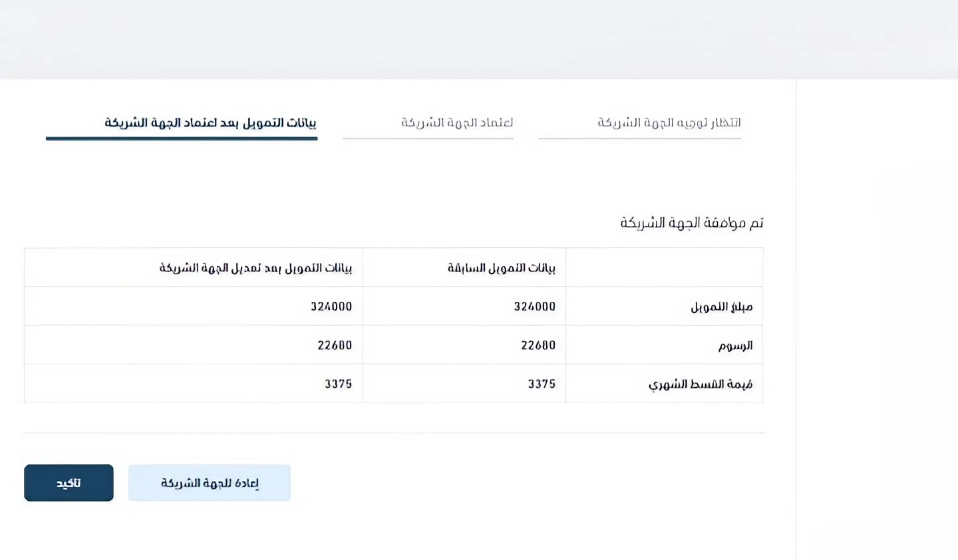Select the 'قيمة القسط الشهري' row label

(x=701, y=384)
